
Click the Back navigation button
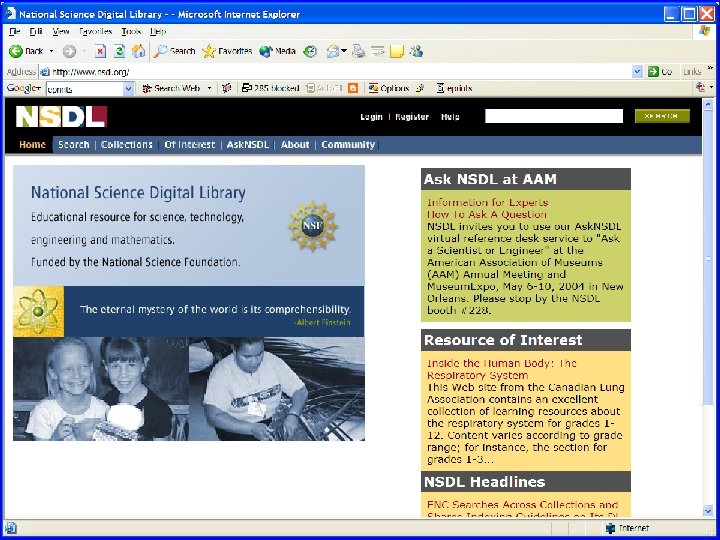[x=26, y=51]
